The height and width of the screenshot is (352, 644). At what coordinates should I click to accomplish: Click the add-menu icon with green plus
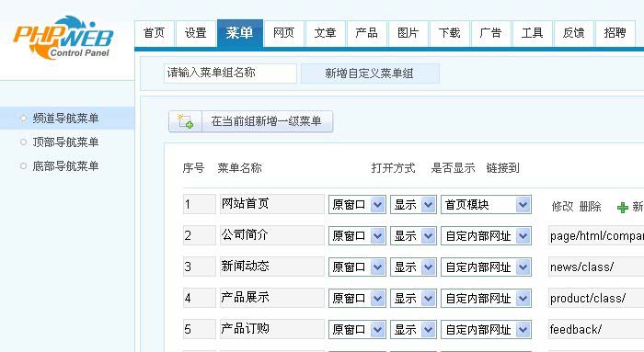coord(185,121)
